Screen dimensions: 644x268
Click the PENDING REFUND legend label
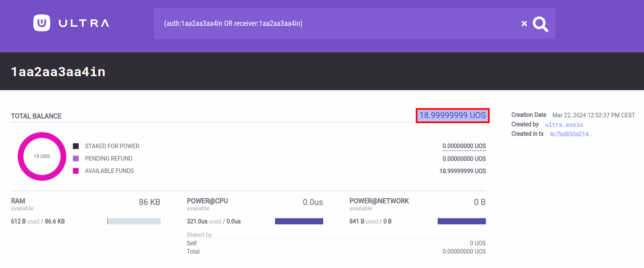[x=109, y=158]
